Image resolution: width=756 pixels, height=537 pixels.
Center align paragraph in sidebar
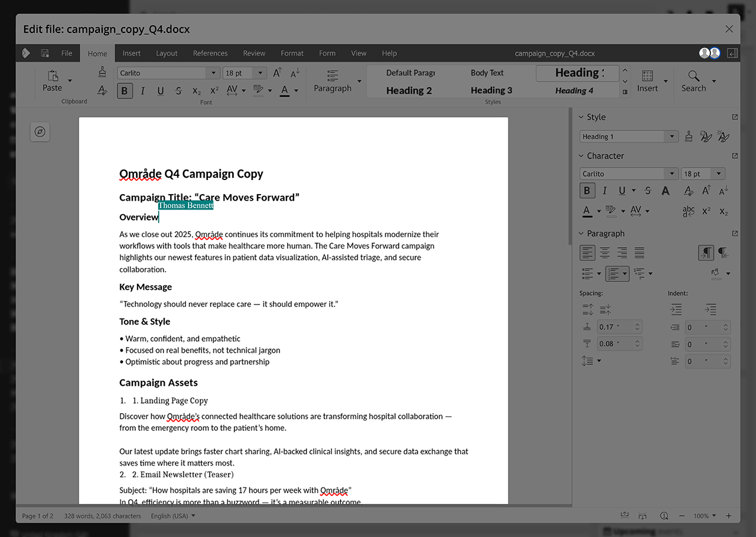pos(605,253)
